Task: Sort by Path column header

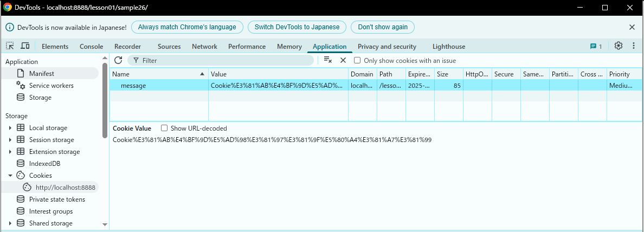Action: pos(391,74)
